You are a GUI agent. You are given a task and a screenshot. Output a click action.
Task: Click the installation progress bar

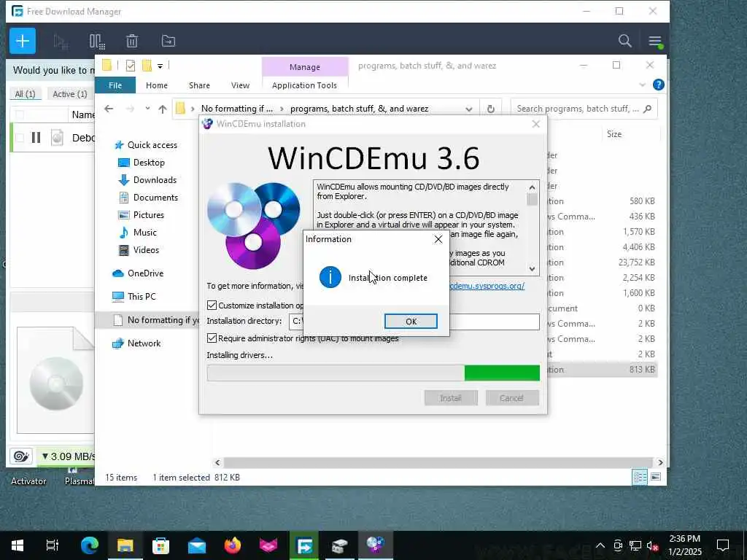(373, 373)
